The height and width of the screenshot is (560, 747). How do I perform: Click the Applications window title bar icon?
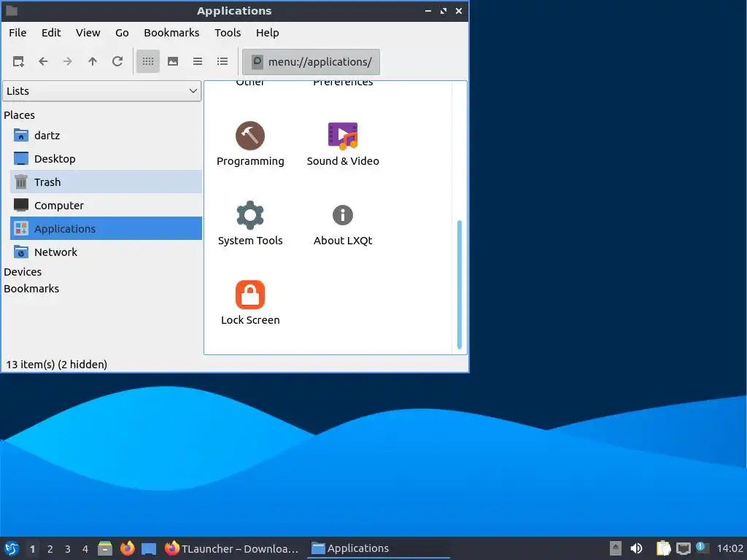coord(12,10)
